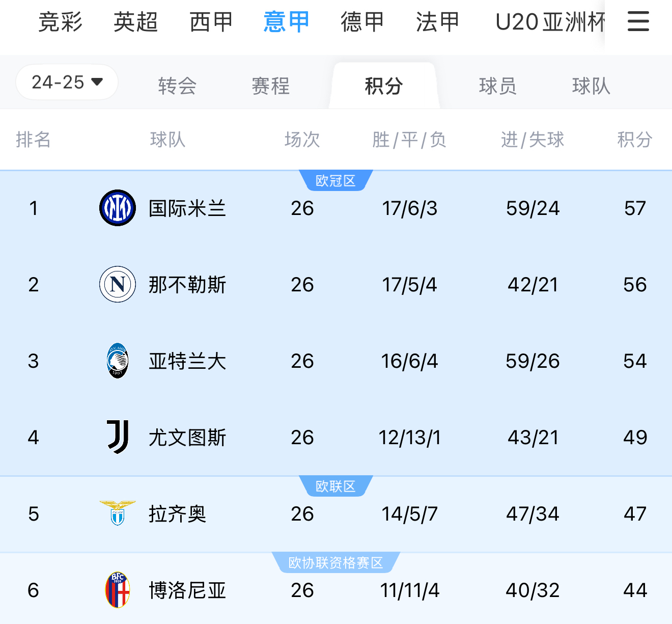Click the Bologna club crest
The height and width of the screenshot is (624, 672).
click(117, 590)
